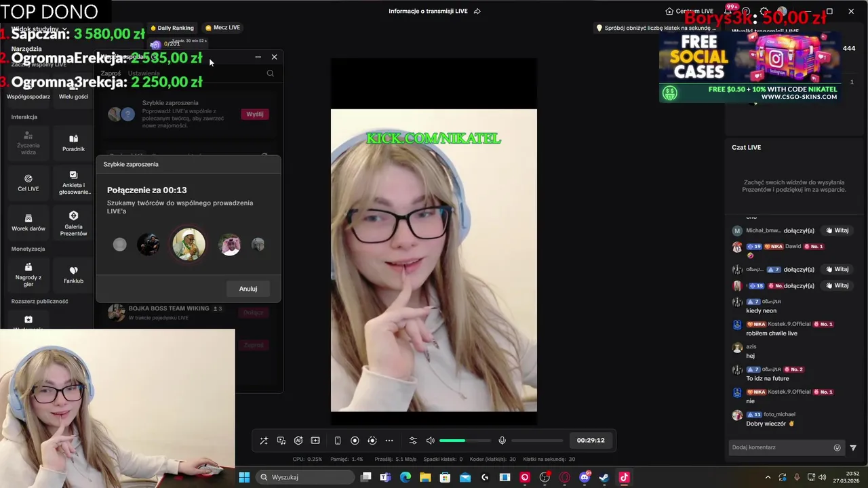Open Poradnik tool tile
The height and width of the screenshot is (488, 868).
coord(73,142)
